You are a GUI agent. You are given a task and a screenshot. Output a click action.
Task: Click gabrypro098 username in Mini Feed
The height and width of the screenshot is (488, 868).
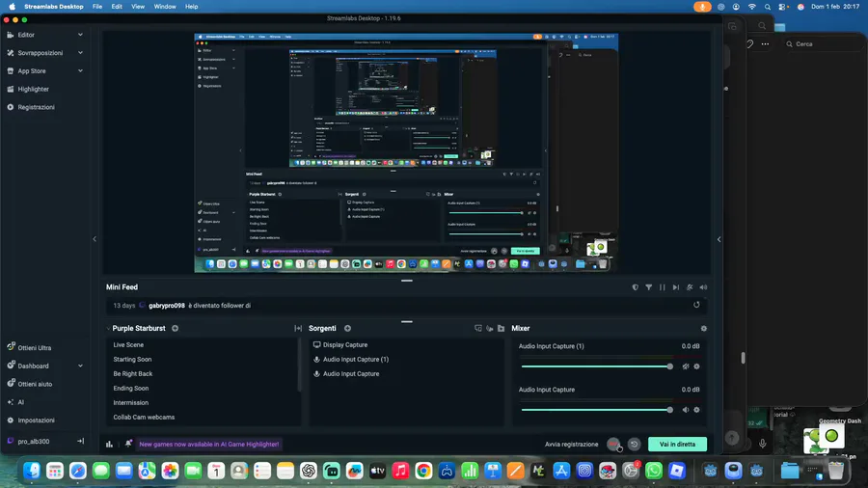[167, 306]
